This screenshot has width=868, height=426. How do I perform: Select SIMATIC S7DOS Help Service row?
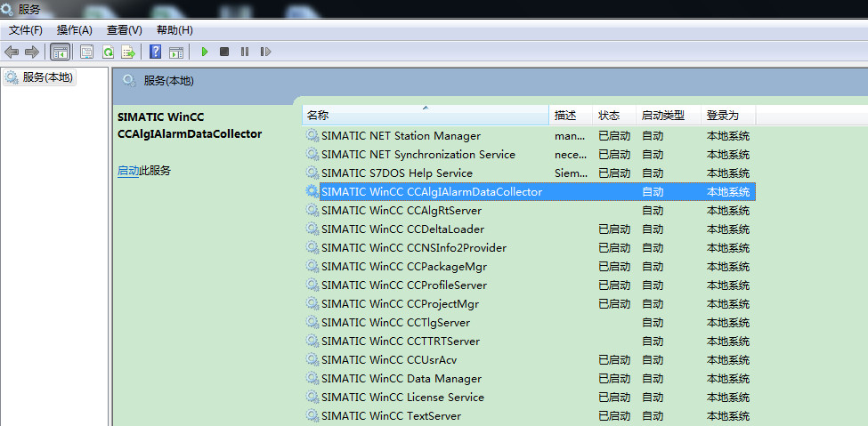tap(529, 173)
